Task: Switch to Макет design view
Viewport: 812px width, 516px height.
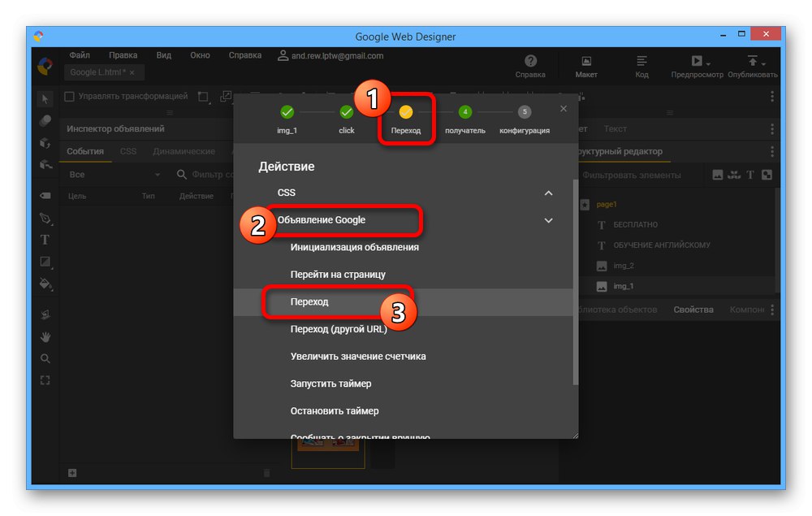Action: [x=586, y=67]
